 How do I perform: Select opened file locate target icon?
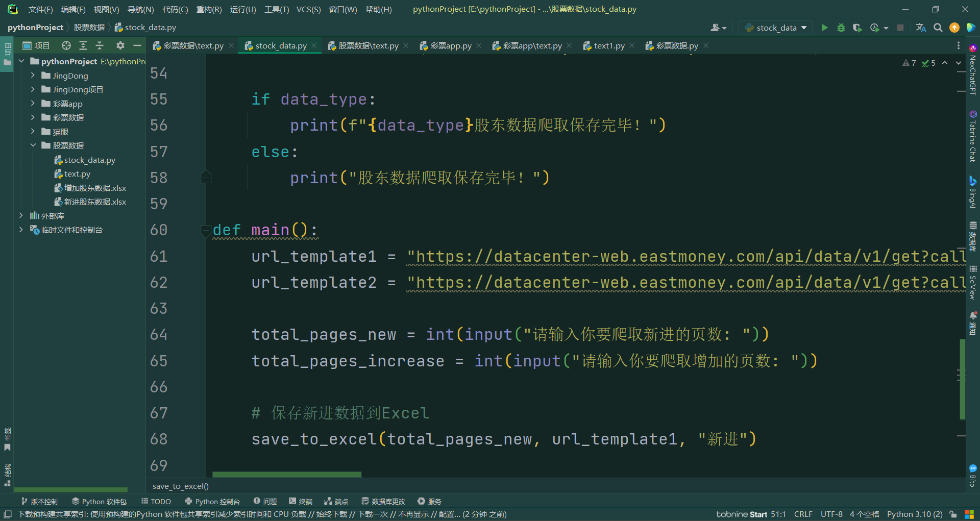pyautogui.click(x=66, y=45)
